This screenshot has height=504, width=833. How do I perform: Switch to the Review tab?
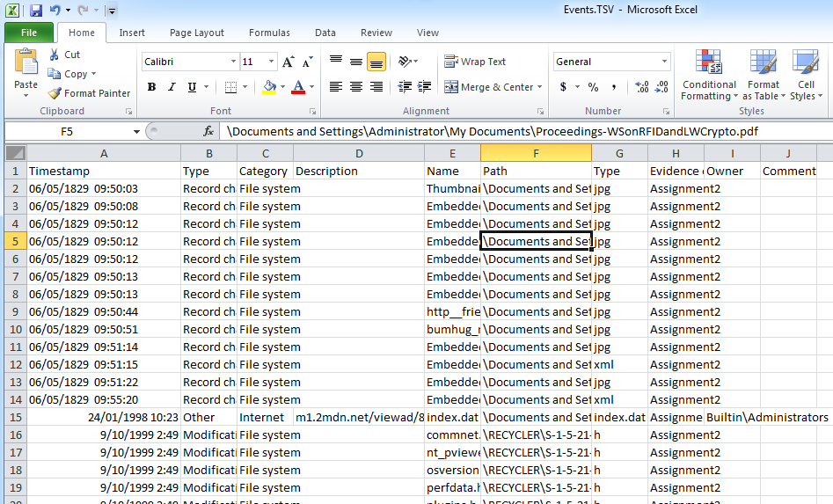tap(376, 33)
